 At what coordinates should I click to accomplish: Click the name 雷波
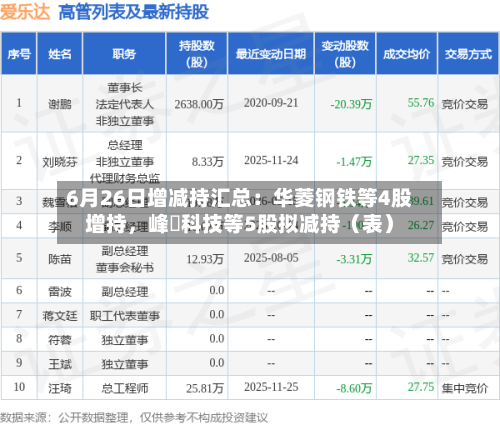60,292
